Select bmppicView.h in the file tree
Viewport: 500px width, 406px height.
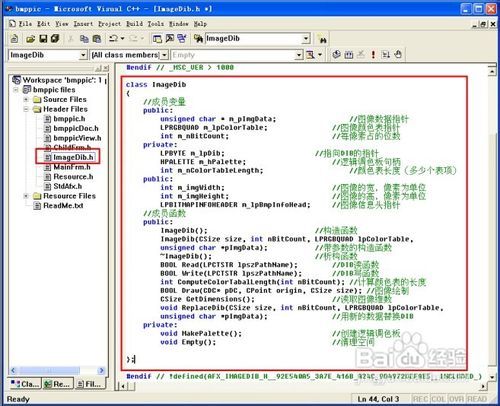coord(77,138)
